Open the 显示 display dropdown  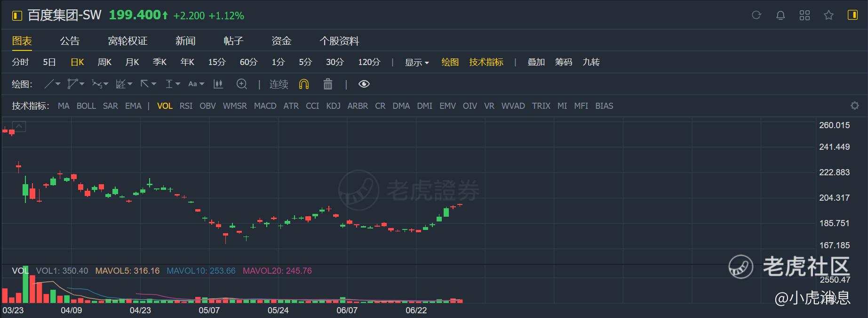[x=417, y=62]
